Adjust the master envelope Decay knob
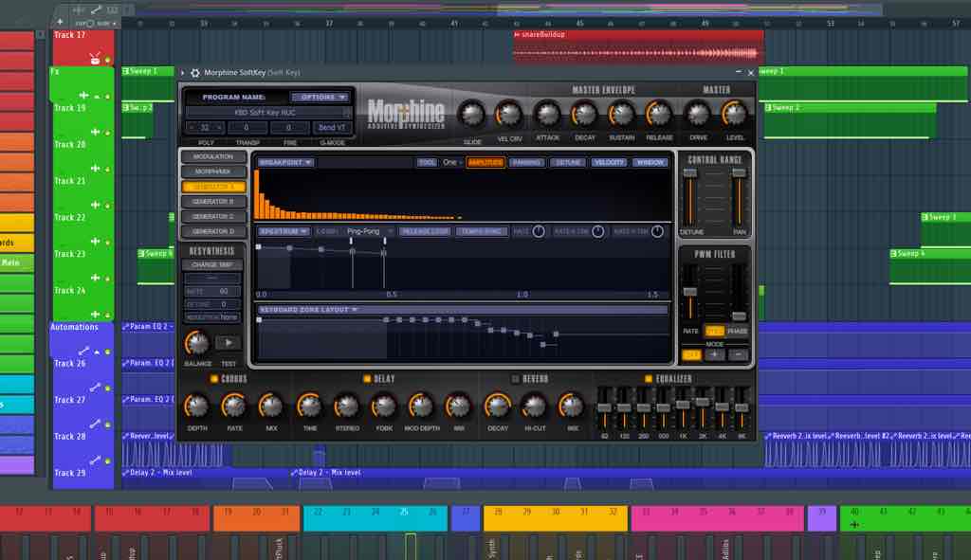 [584, 115]
